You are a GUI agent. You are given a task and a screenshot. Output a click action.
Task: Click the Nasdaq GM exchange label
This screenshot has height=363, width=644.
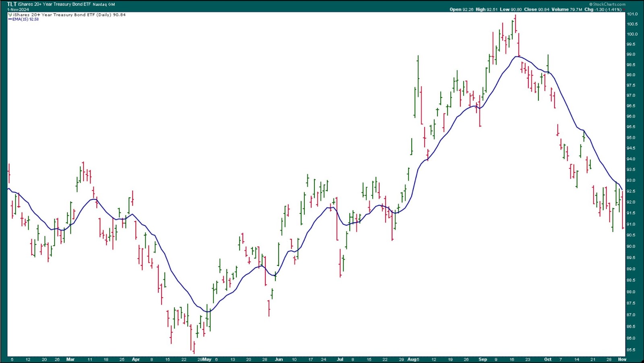click(x=104, y=4)
